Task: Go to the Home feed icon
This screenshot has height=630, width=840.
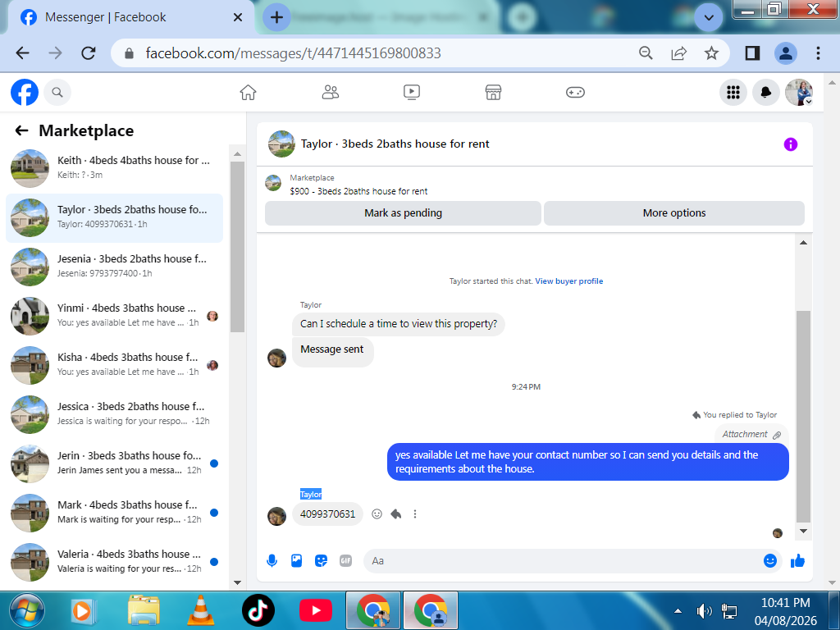Action: click(248, 92)
